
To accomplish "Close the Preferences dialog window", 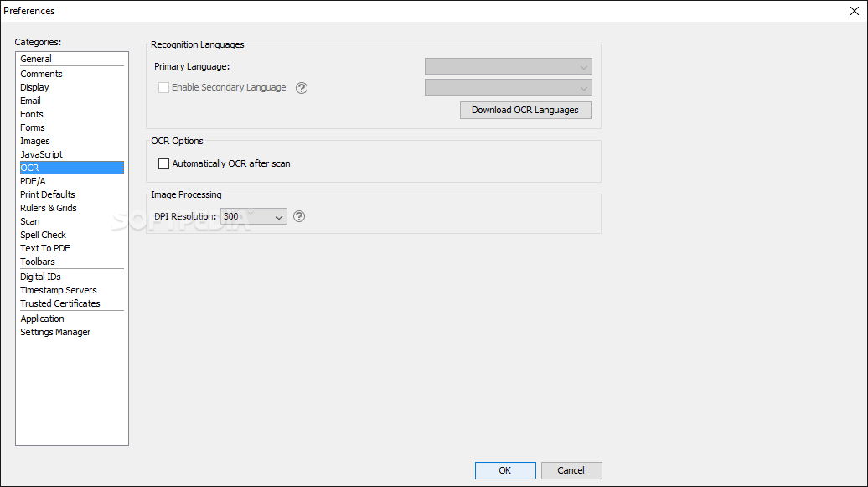I will coord(854,11).
